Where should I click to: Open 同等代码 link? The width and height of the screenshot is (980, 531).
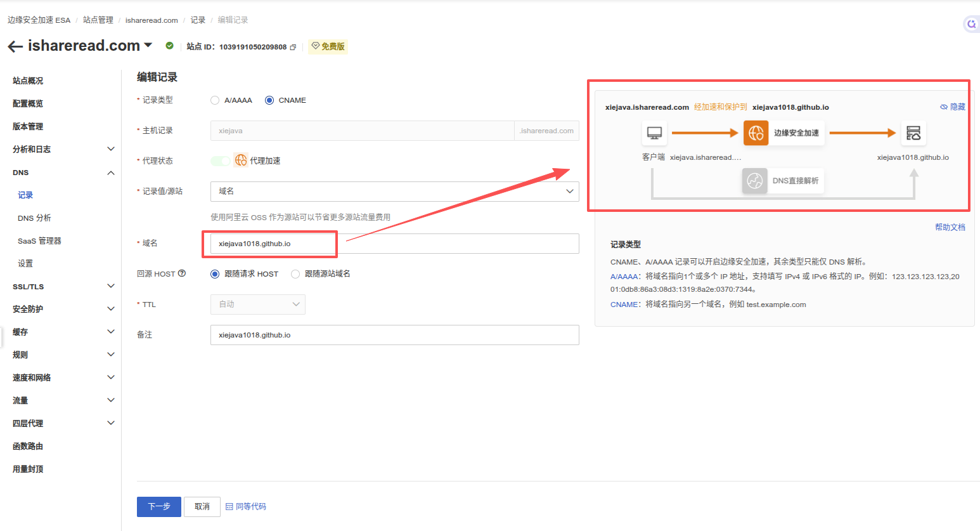(246, 507)
